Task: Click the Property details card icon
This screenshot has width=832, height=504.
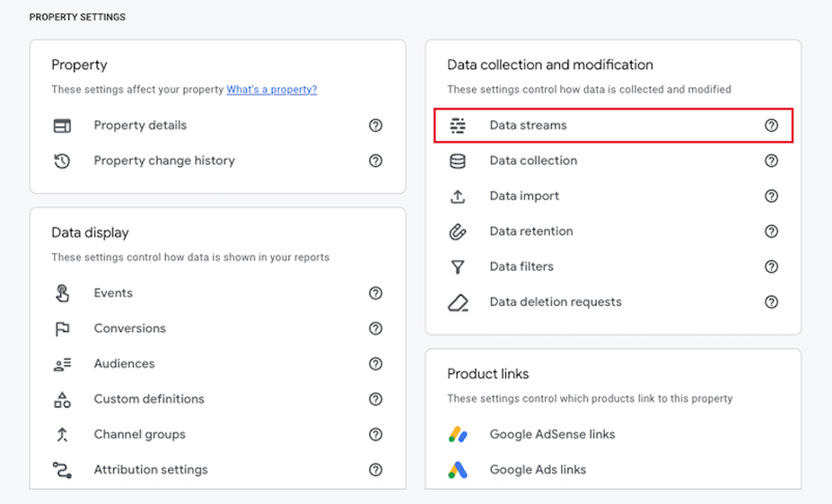Action: coord(62,126)
